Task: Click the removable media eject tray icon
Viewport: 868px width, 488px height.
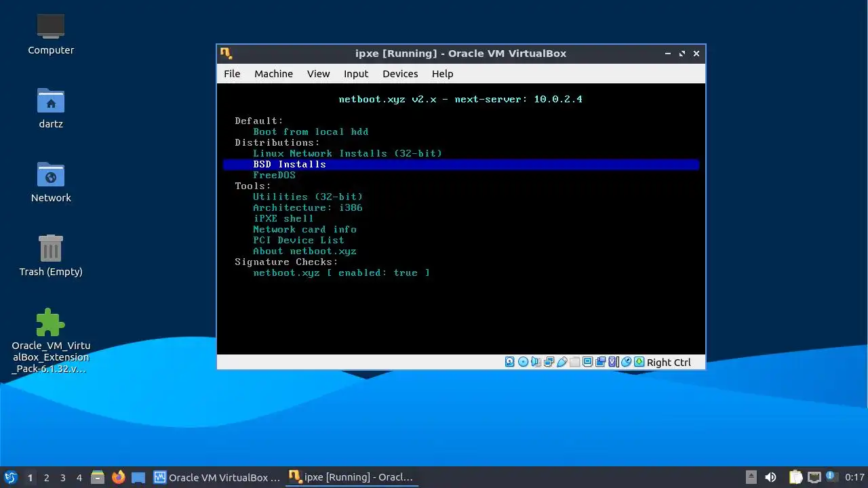Action: coord(751,477)
